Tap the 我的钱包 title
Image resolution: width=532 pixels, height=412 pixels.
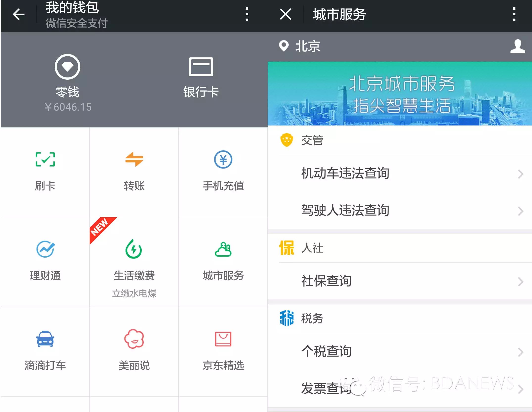pyautogui.click(x=72, y=7)
